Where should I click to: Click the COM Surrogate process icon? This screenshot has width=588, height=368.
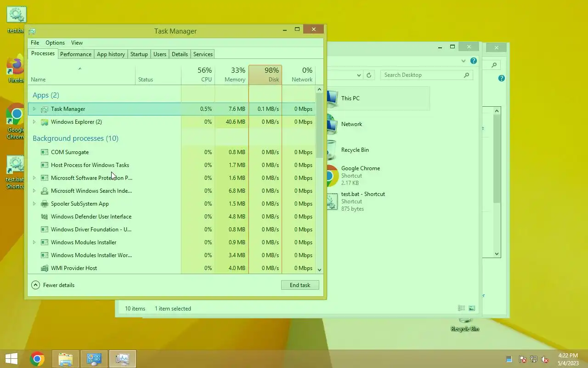45,152
